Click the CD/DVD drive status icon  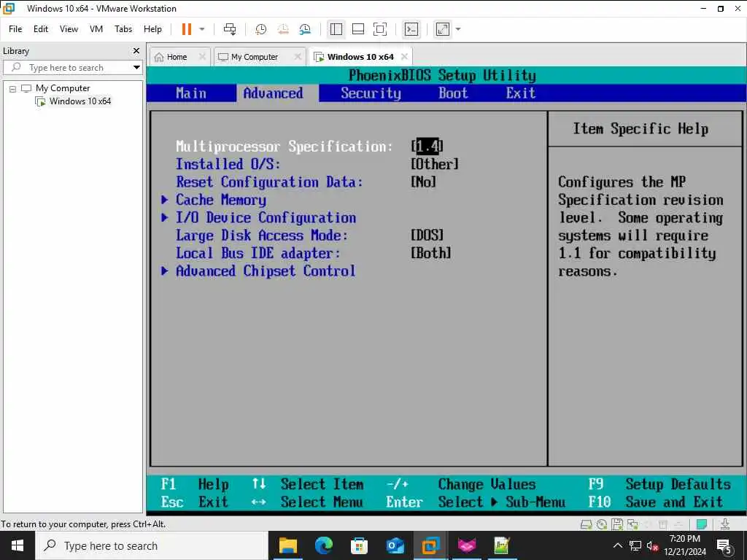[x=602, y=525]
